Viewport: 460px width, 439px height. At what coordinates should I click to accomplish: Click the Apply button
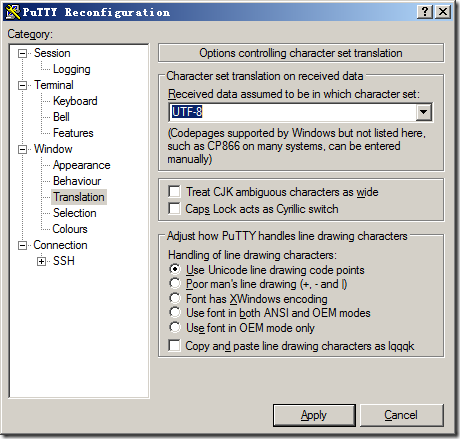click(x=314, y=415)
